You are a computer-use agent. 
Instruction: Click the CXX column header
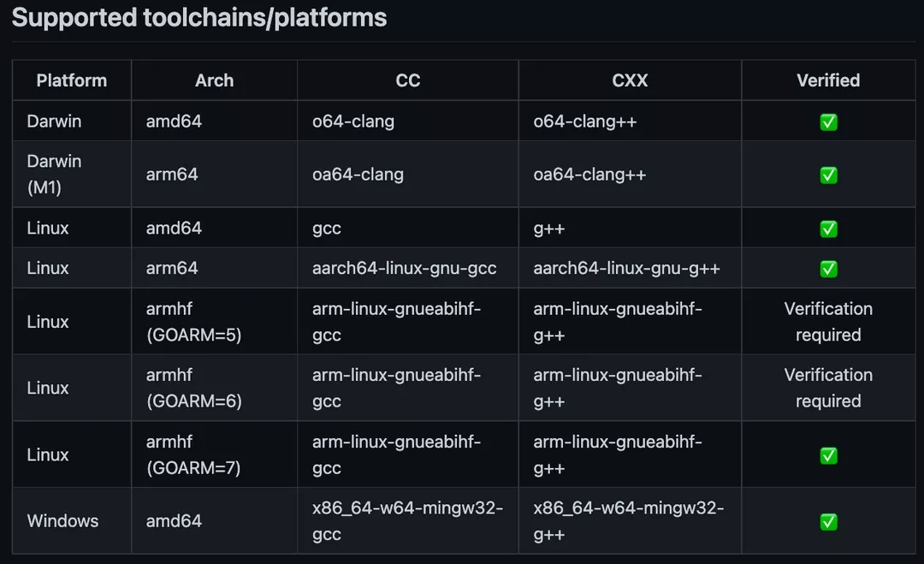click(630, 80)
